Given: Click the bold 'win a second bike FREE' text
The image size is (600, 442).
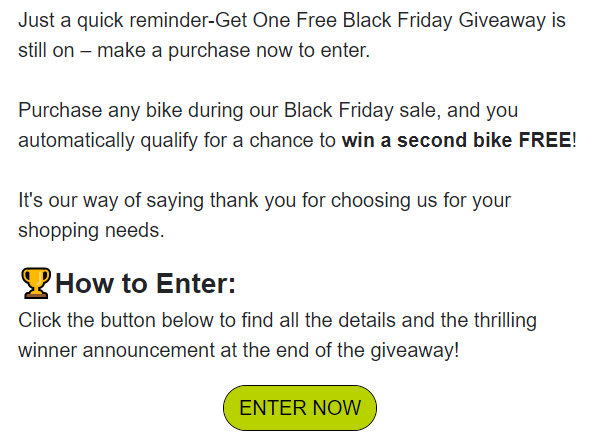Looking at the screenshot, I should click(457, 140).
